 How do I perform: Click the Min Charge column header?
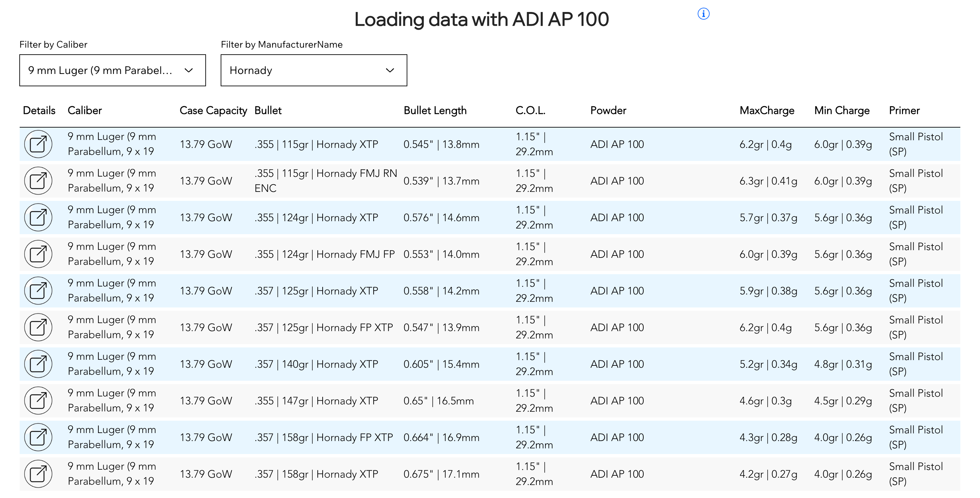(842, 111)
